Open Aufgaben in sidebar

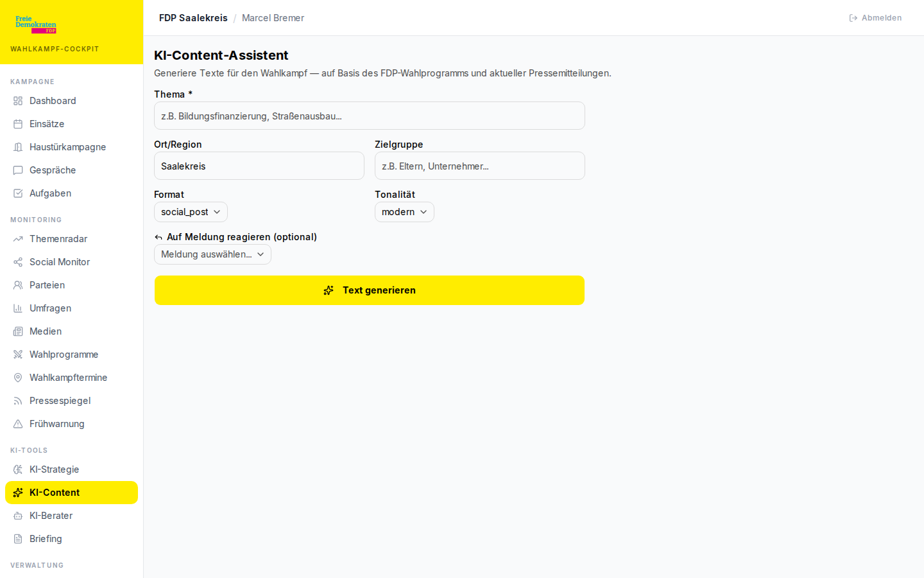(71, 193)
